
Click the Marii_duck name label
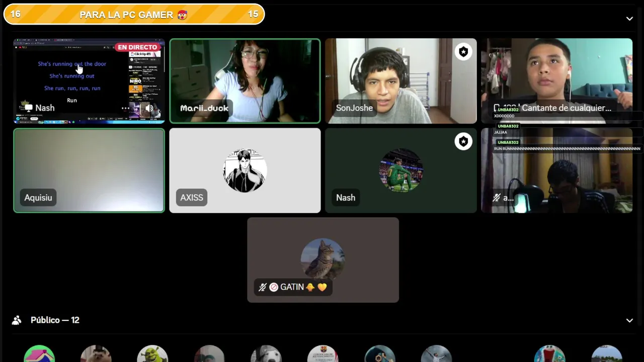coord(204,108)
